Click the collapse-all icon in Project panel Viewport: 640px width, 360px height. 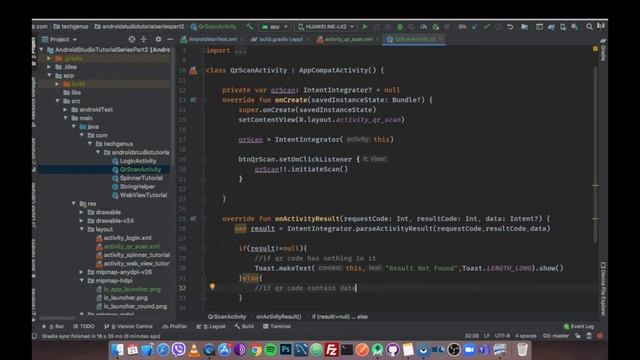pos(144,39)
